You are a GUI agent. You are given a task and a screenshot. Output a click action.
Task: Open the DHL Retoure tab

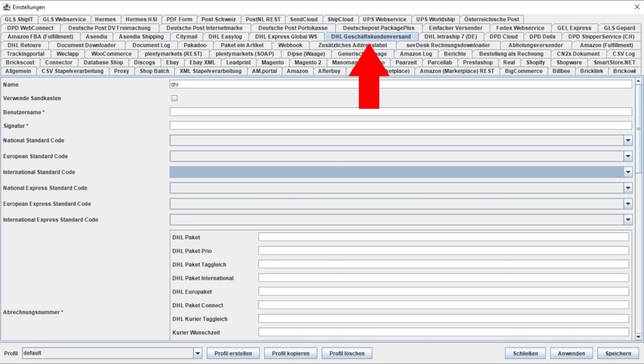pyautogui.click(x=25, y=45)
